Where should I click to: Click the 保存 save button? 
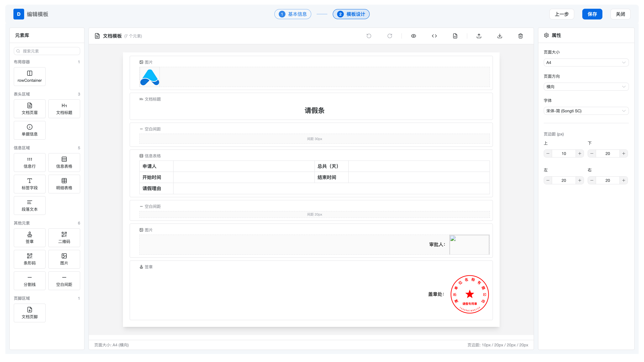click(592, 14)
